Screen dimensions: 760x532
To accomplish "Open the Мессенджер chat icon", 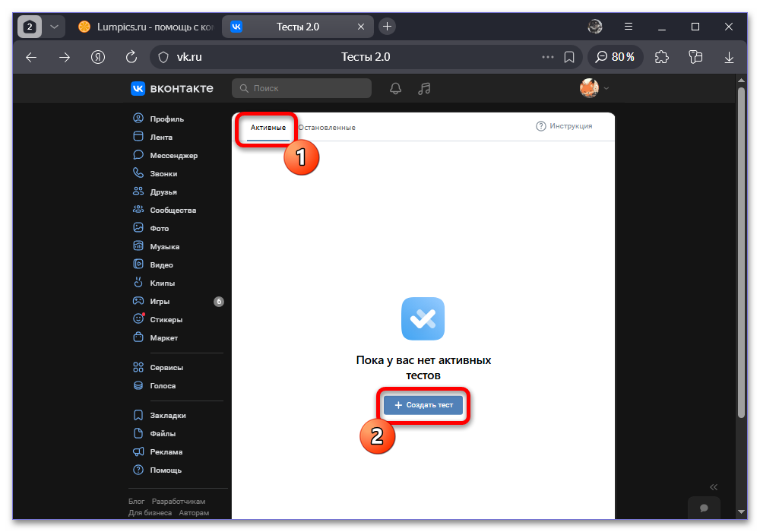I will click(138, 155).
